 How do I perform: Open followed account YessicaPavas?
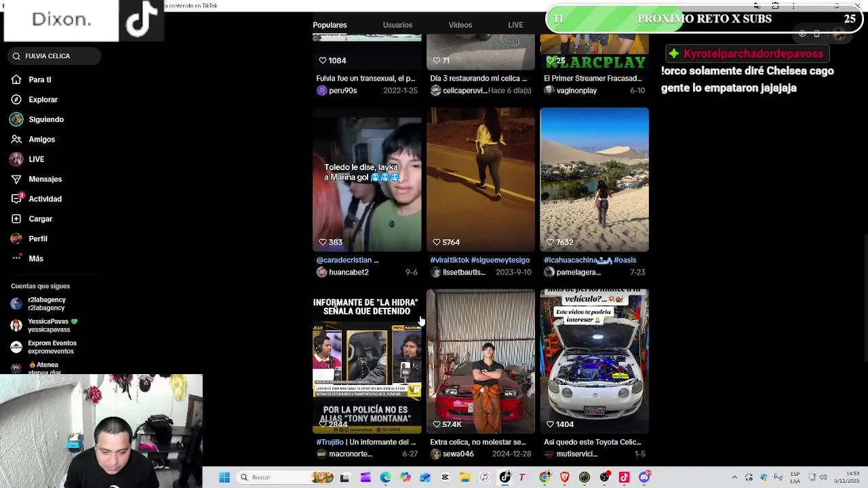pyautogui.click(x=44, y=325)
